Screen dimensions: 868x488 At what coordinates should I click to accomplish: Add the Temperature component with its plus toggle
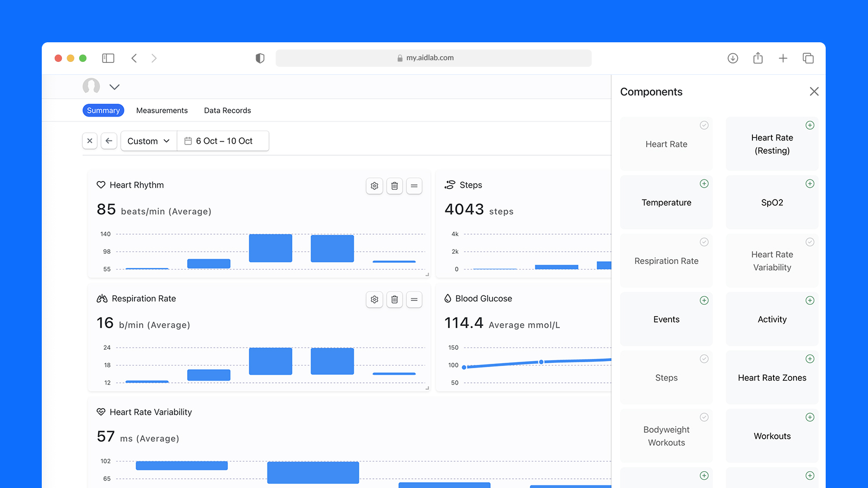[704, 184]
